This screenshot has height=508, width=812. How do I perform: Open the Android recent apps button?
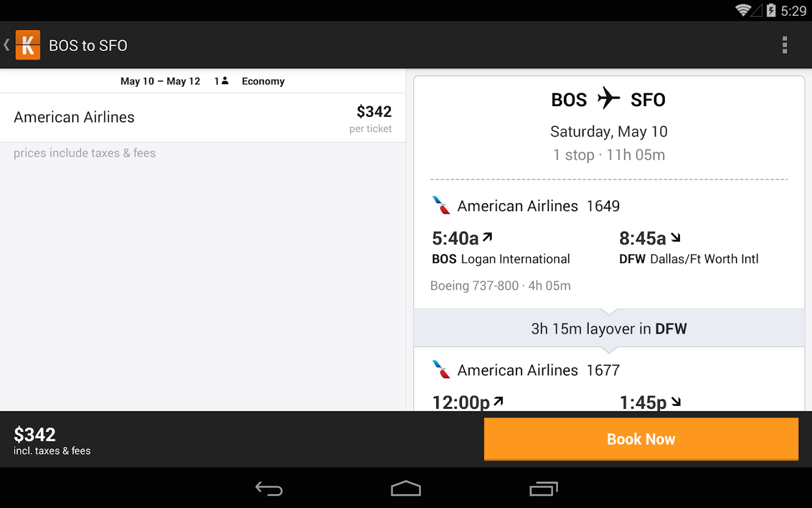point(544,488)
